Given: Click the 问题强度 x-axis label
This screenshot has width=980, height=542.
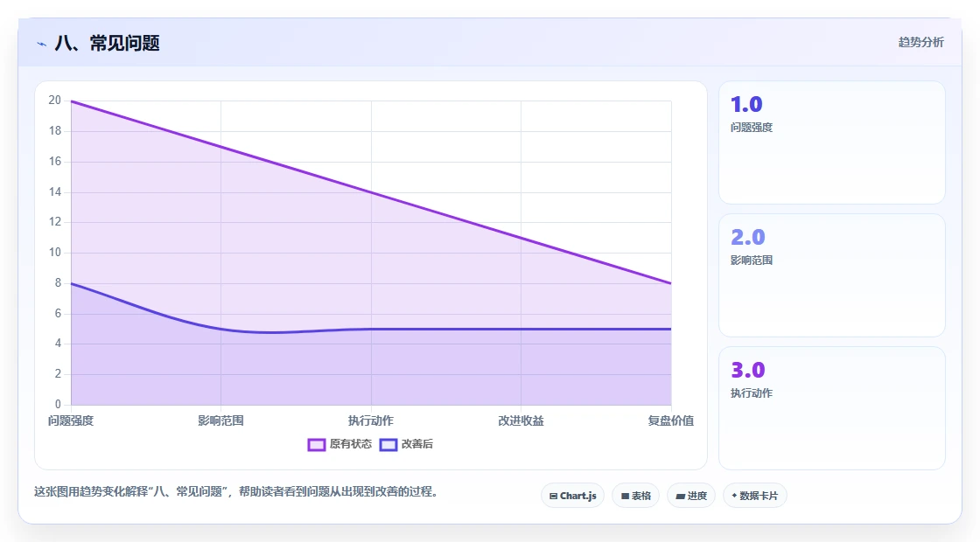Looking at the screenshot, I should tap(71, 420).
